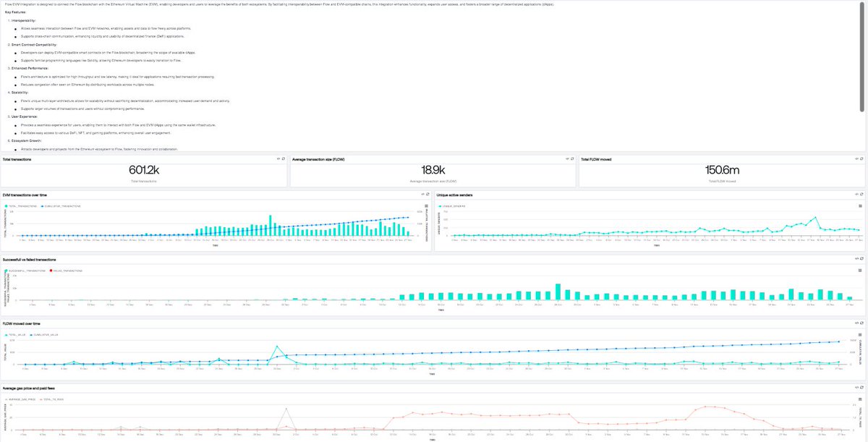
Task: Open embed code for Total FLOW moved panel
Action: (856, 158)
